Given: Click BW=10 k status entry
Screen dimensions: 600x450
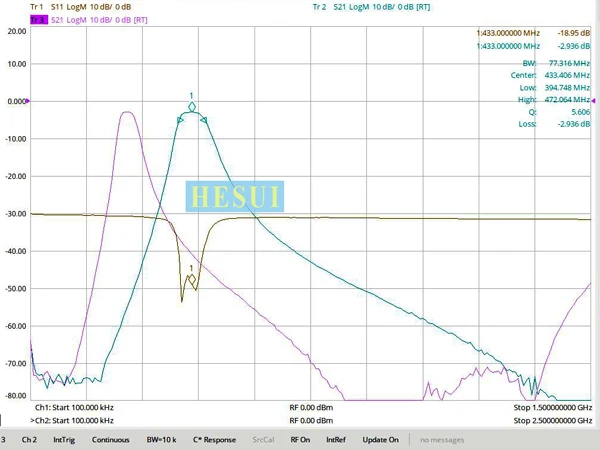Looking at the screenshot, I should [161, 440].
